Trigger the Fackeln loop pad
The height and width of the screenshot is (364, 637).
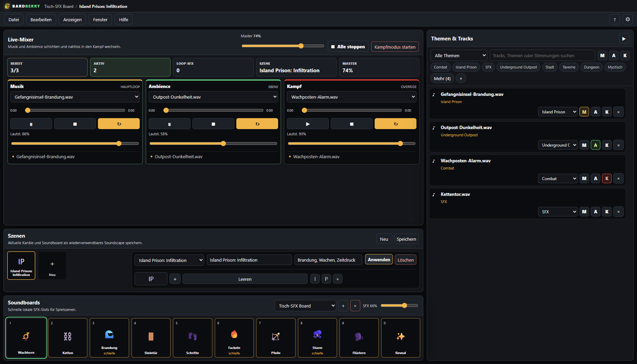[x=234, y=338]
